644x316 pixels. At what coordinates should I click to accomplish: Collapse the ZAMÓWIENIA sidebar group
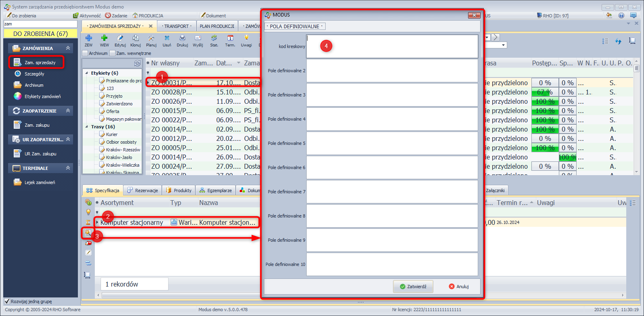click(x=68, y=48)
